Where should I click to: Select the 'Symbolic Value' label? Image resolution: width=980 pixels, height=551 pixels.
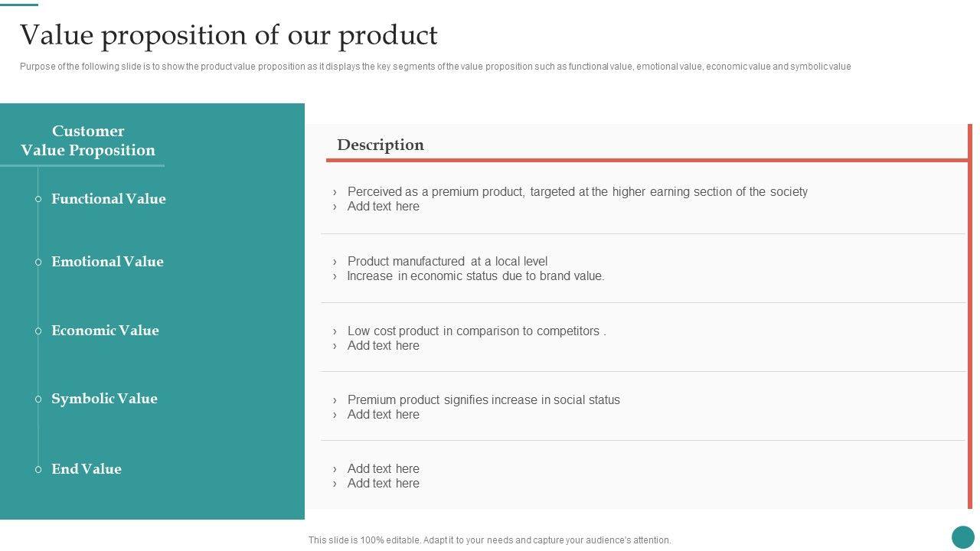[x=104, y=399]
